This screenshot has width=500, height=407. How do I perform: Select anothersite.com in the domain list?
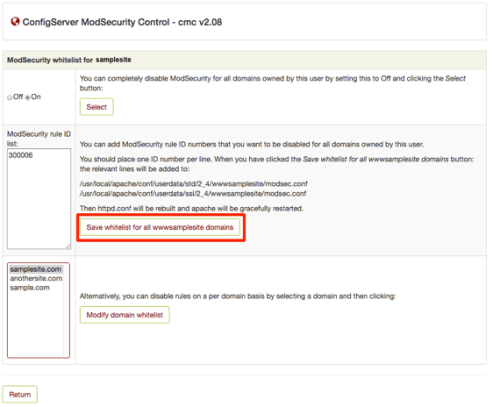[x=36, y=278]
